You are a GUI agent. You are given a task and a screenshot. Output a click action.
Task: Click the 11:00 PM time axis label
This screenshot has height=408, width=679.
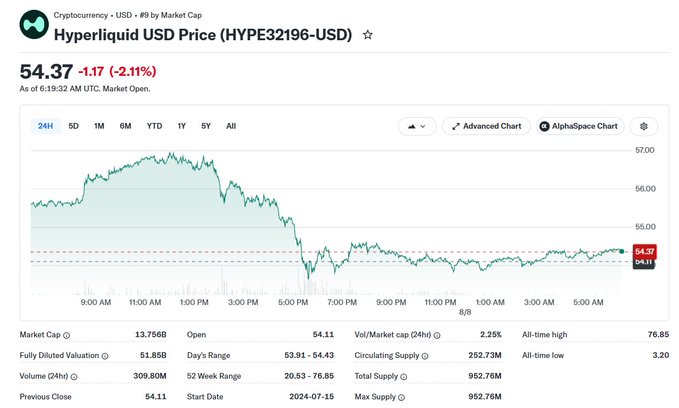(x=440, y=303)
